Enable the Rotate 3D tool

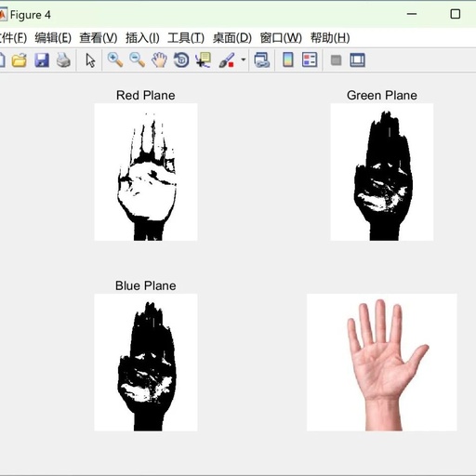coord(181,60)
